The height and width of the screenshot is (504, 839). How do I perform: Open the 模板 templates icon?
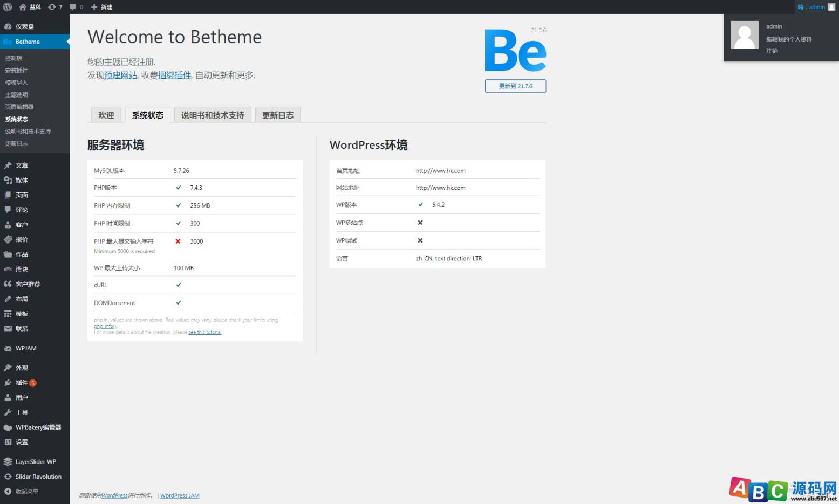coord(8,314)
